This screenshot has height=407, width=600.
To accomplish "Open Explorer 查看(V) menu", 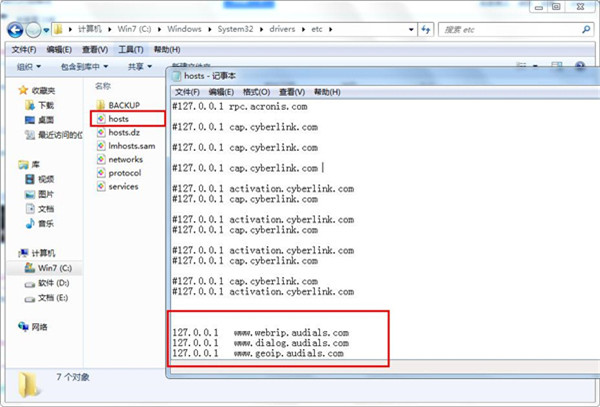I will [x=95, y=50].
